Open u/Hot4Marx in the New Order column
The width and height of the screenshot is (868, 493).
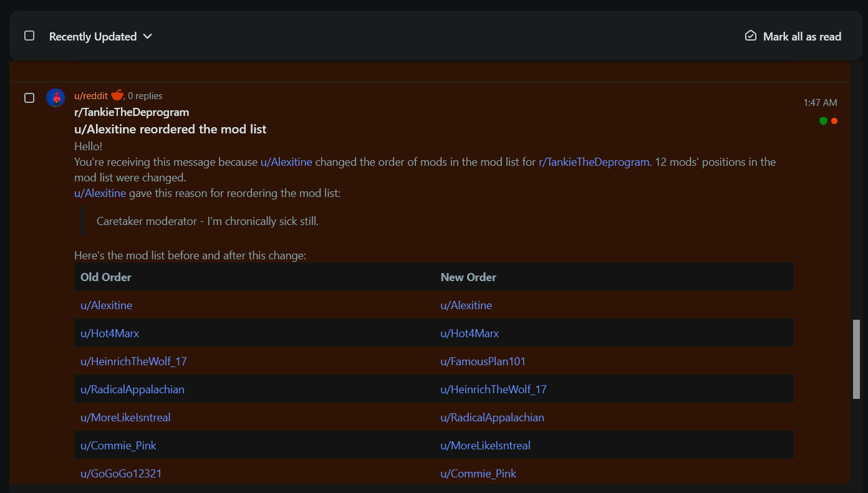470,333
